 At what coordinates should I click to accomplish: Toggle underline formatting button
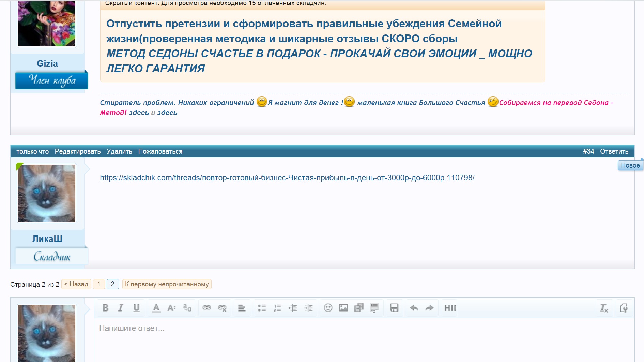(x=136, y=308)
